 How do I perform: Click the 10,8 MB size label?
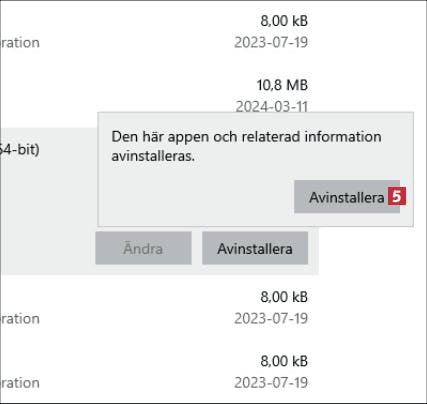tap(282, 85)
